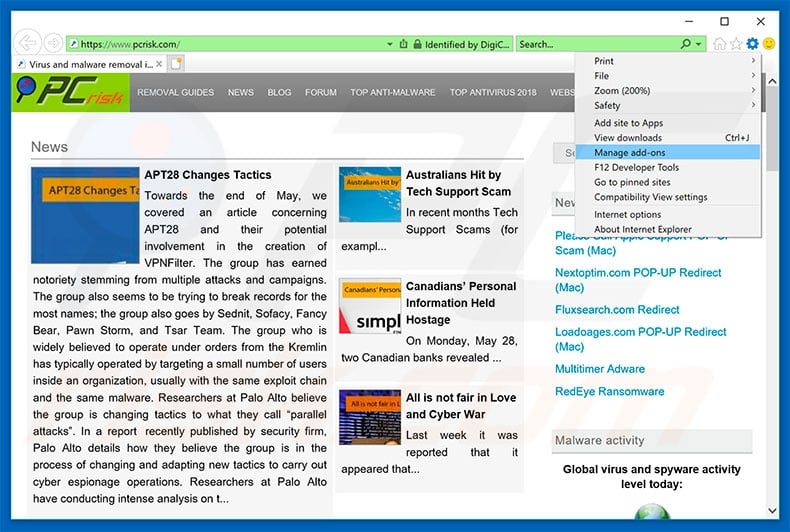Click the address bar URL field
Screen dimensions: 790x532
pos(229,44)
